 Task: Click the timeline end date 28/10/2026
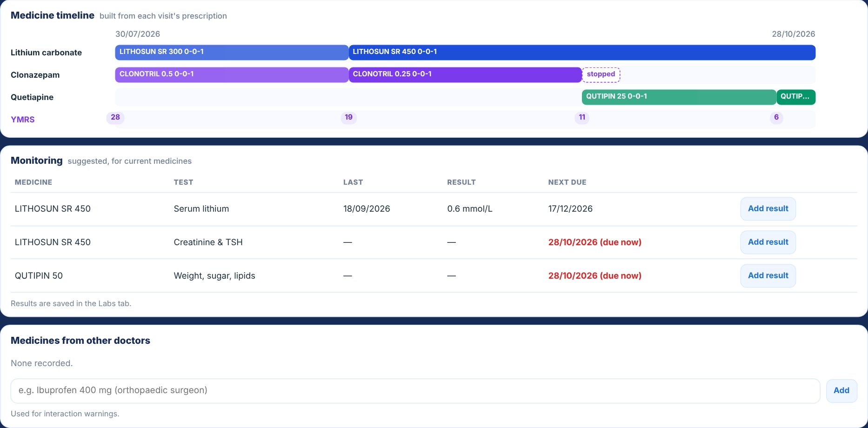[794, 34]
